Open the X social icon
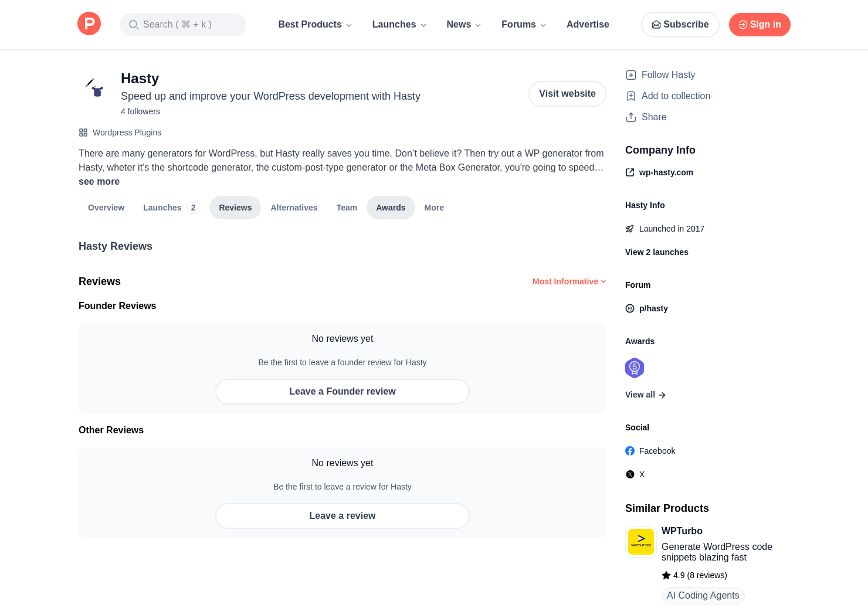The height and width of the screenshot is (608, 868). coord(630,474)
